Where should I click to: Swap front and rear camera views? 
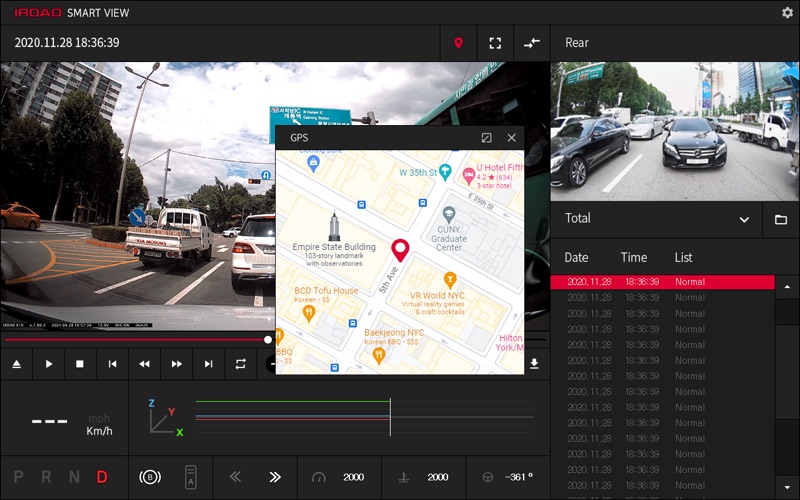[532, 43]
